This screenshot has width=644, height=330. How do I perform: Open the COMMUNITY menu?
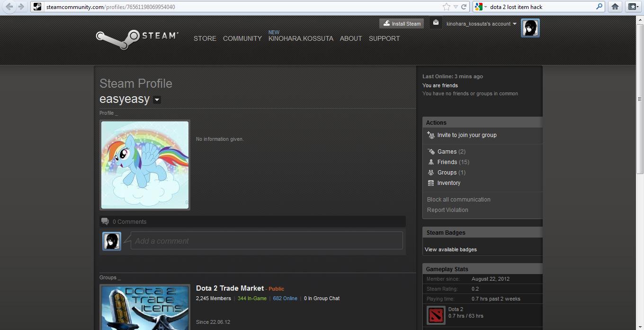coord(242,38)
